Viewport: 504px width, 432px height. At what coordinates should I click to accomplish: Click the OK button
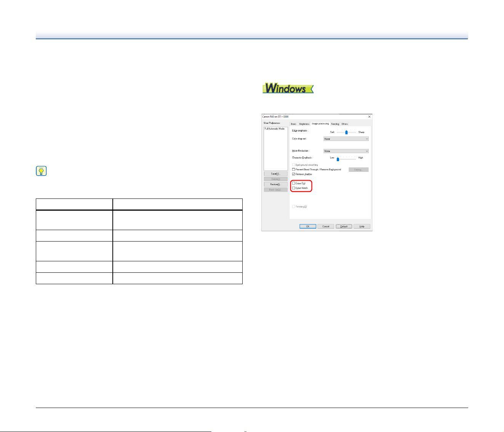pyautogui.click(x=308, y=226)
